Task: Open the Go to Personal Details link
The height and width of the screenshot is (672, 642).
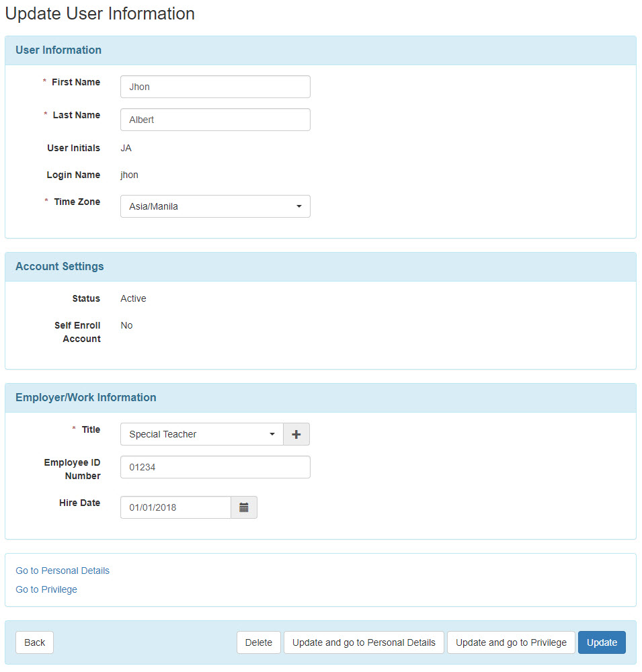Action: click(x=63, y=571)
